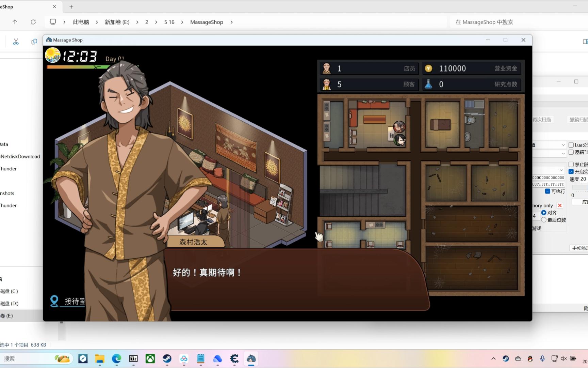Click the 速度 input field showing 20
This screenshot has height=368, width=588.
583,179
